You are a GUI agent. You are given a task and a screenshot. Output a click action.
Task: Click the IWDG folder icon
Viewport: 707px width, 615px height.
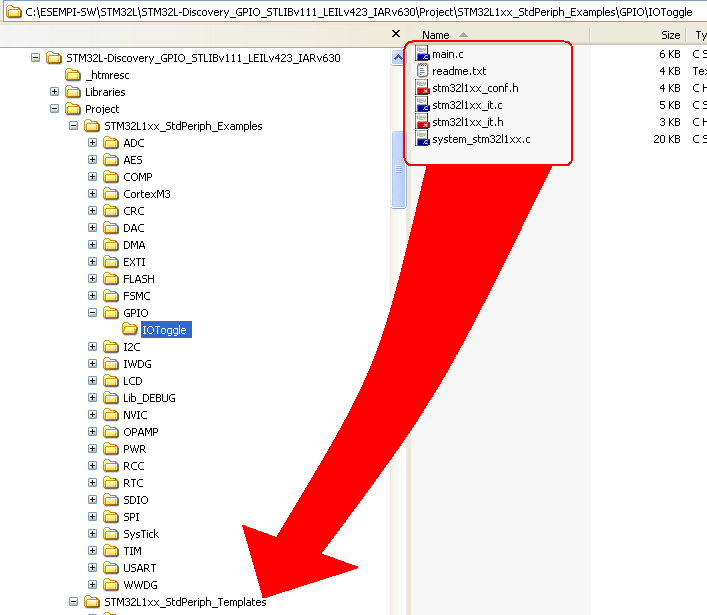(x=110, y=363)
